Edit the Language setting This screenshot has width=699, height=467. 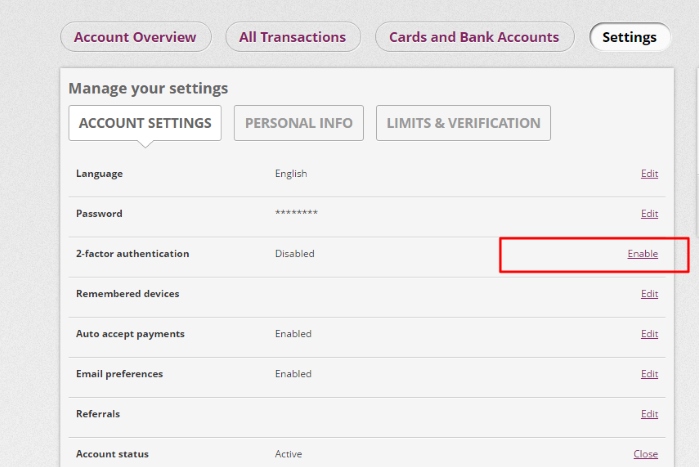[x=649, y=174]
